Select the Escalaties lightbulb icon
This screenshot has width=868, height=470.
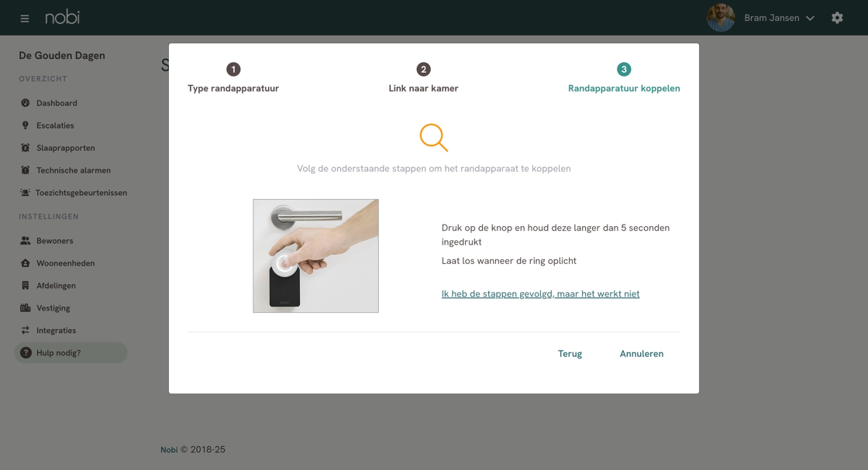(26, 125)
